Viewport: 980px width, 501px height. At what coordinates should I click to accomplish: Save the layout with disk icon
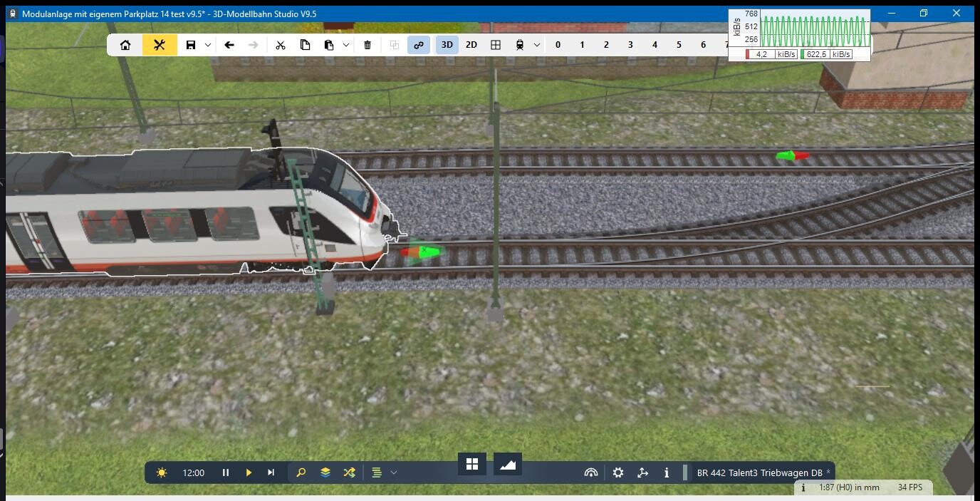[x=190, y=45]
